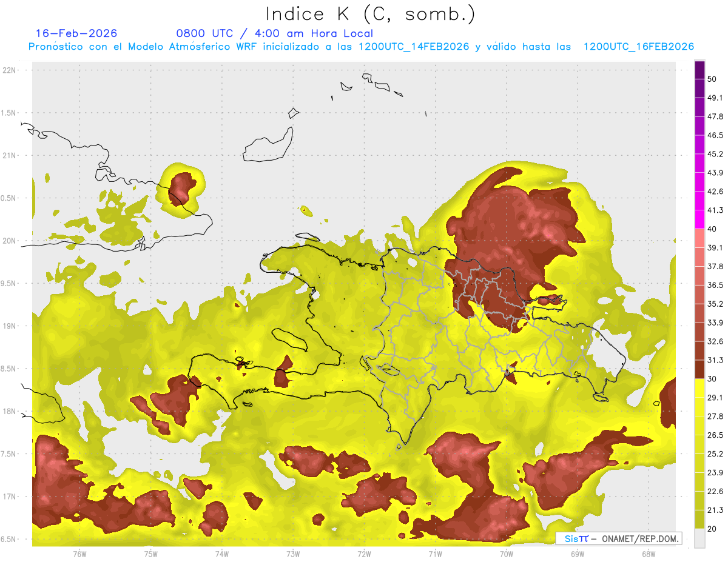Image resolution: width=728 pixels, height=562 pixels.
Task: Click the 71W longitude label
Action: (x=435, y=554)
